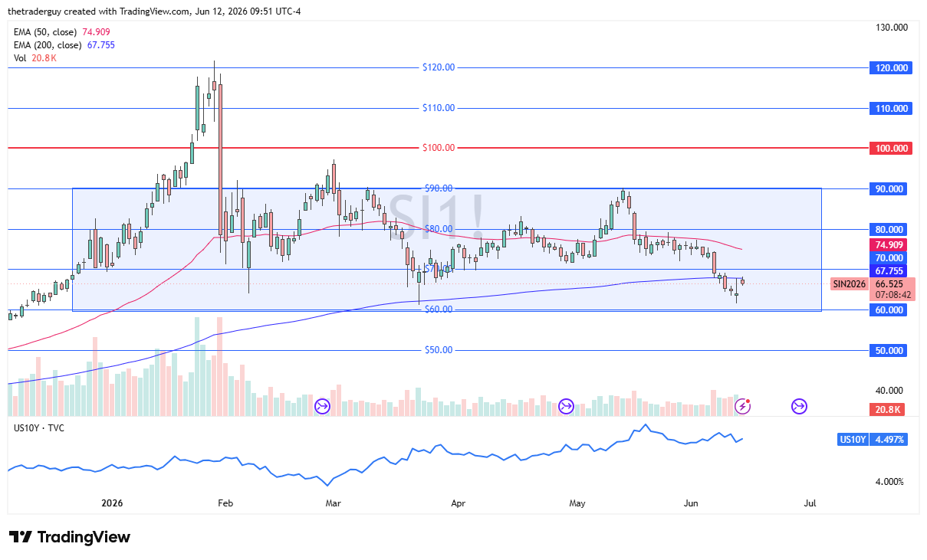Click the $80.00 line label
The width and height of the screenshot is (927, 560).
click(x=439, y=229)
